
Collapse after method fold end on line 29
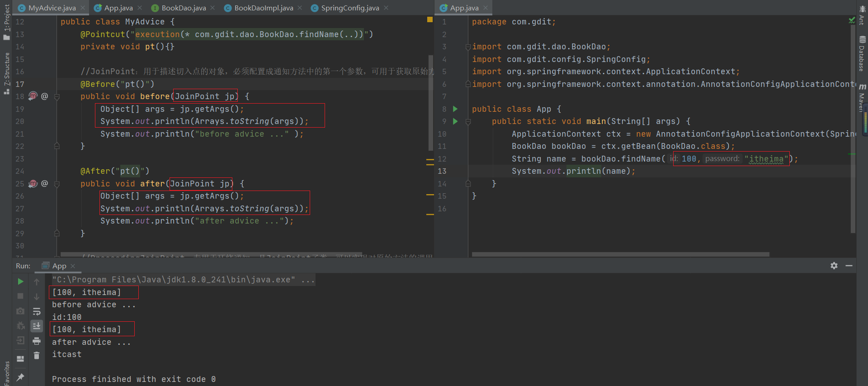(x=57, y=234)
